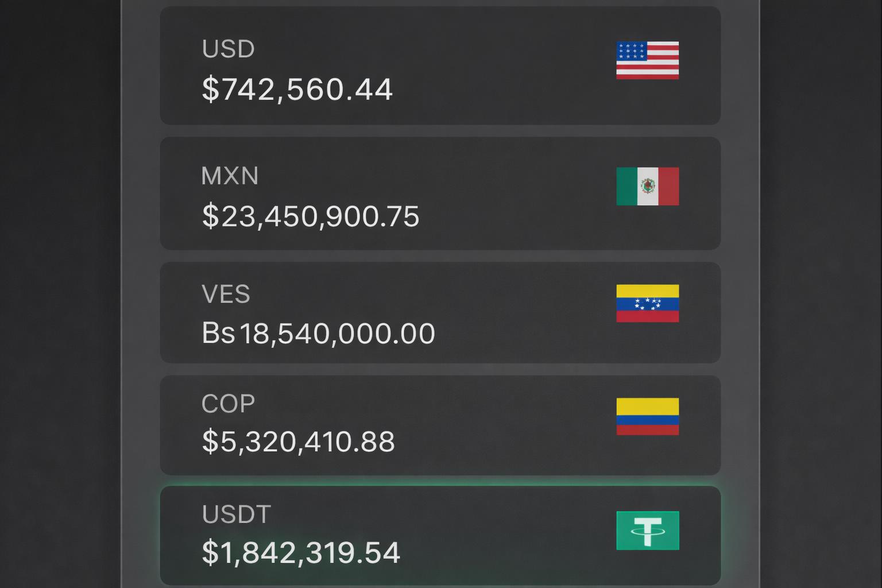Image resolution: width=882 pixels, height=588 pixels.
Task: Click the COP balance $5,320,410.88
Action: [x=298, y=442]
